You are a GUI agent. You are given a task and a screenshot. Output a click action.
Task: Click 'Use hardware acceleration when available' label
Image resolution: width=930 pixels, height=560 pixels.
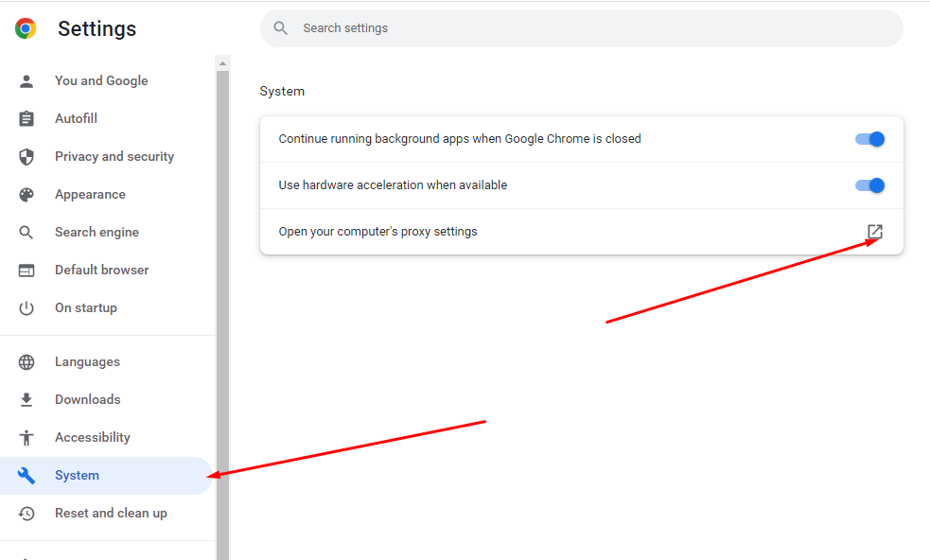(393, 185)
